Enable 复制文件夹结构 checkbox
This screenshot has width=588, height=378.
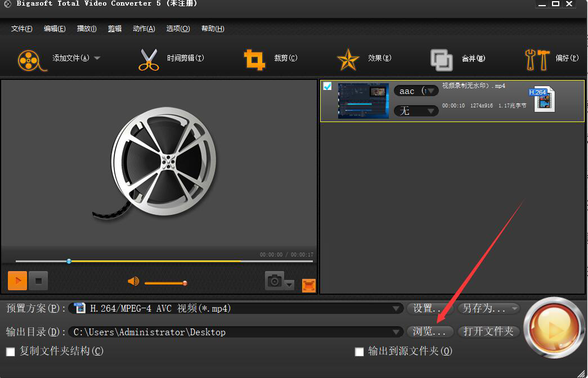point(11,352)
